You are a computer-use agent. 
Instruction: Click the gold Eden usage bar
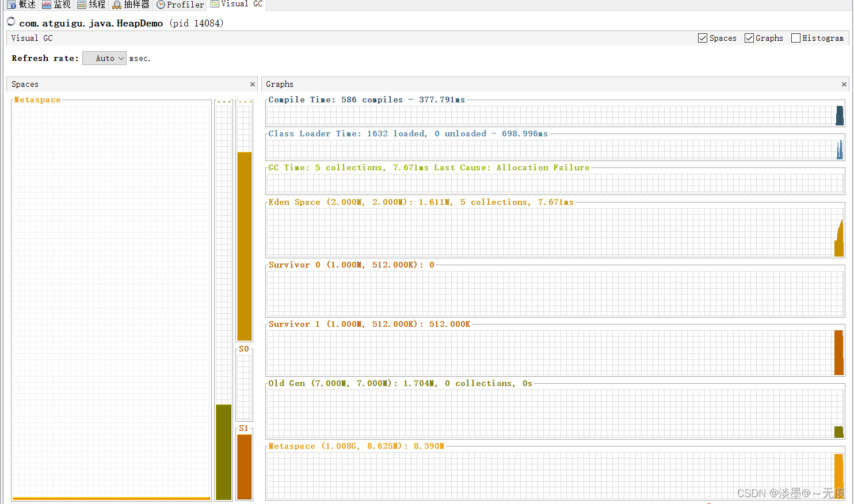pos(245,246)
